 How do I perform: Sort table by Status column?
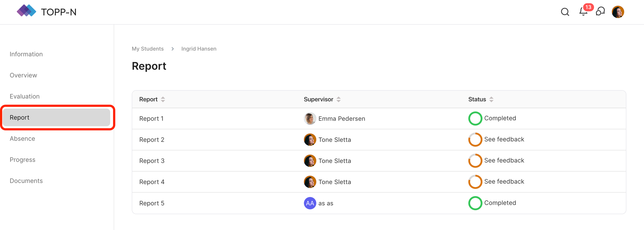pyautogui.click(x=491, y=99)
